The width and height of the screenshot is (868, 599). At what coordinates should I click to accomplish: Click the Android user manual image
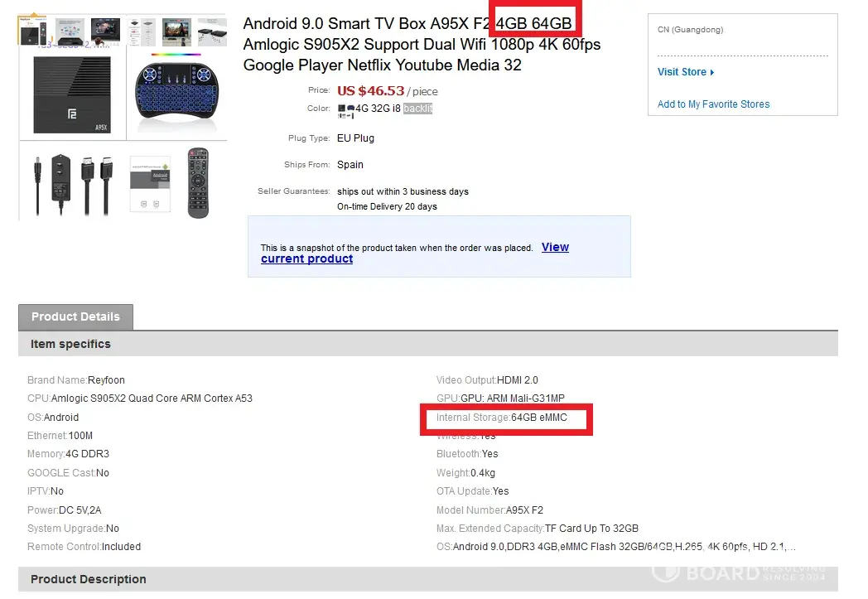pos(150,183)
